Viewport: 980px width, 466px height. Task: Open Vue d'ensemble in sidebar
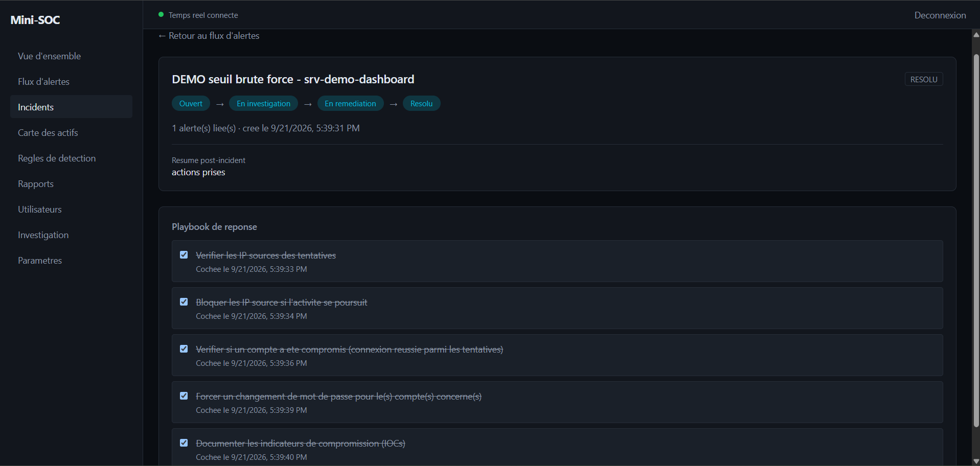tap(71, 56)
